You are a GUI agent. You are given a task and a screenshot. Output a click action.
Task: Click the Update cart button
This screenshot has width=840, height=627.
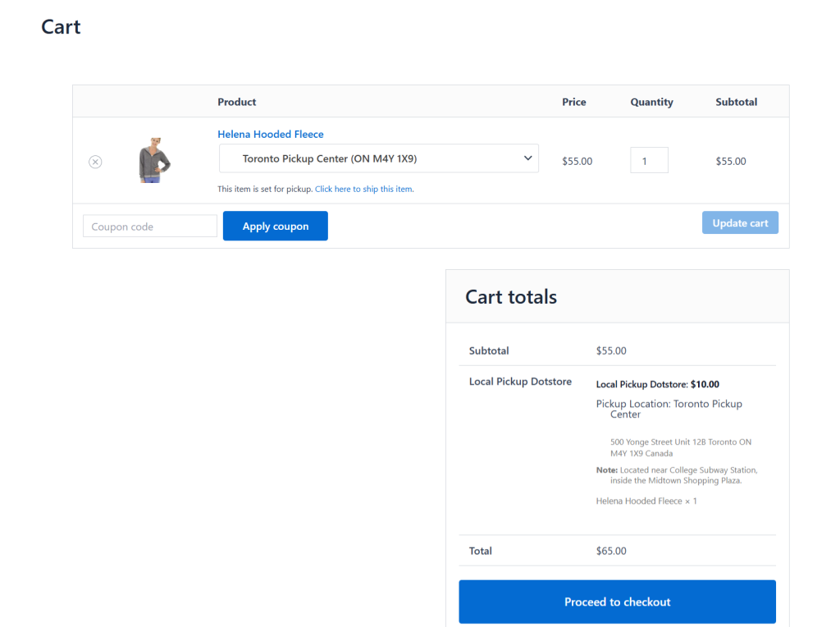[740, 222]
